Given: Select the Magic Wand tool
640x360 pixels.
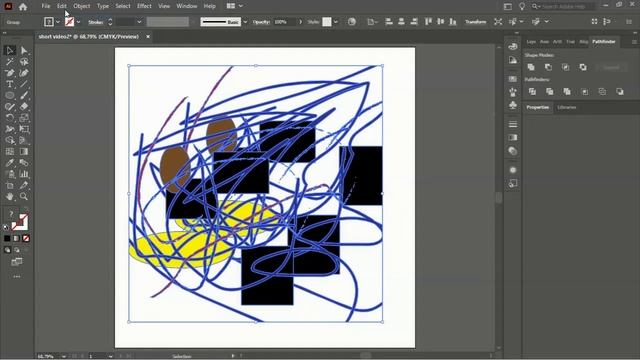Looking at the screenshot, I should (x=9, y=62).
